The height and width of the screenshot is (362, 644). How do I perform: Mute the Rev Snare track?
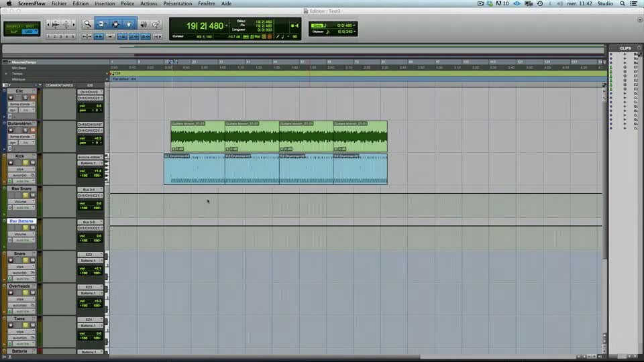pyautogui.click(x=33, y=195)
